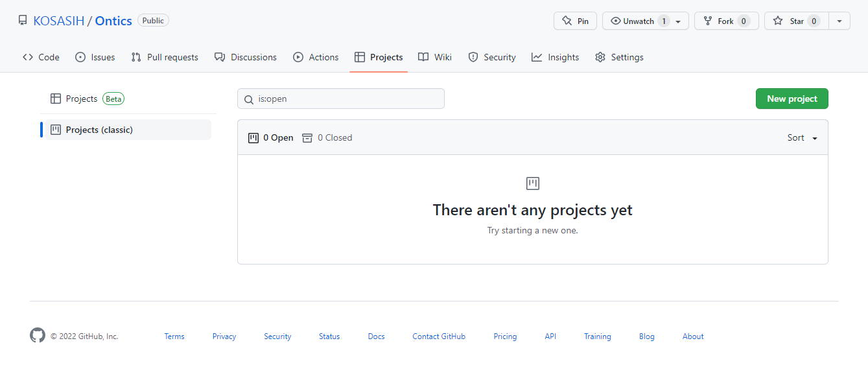Screen dimensions: 868x365
Task: Click the Public visibility badge
Action: pos(153,21)
